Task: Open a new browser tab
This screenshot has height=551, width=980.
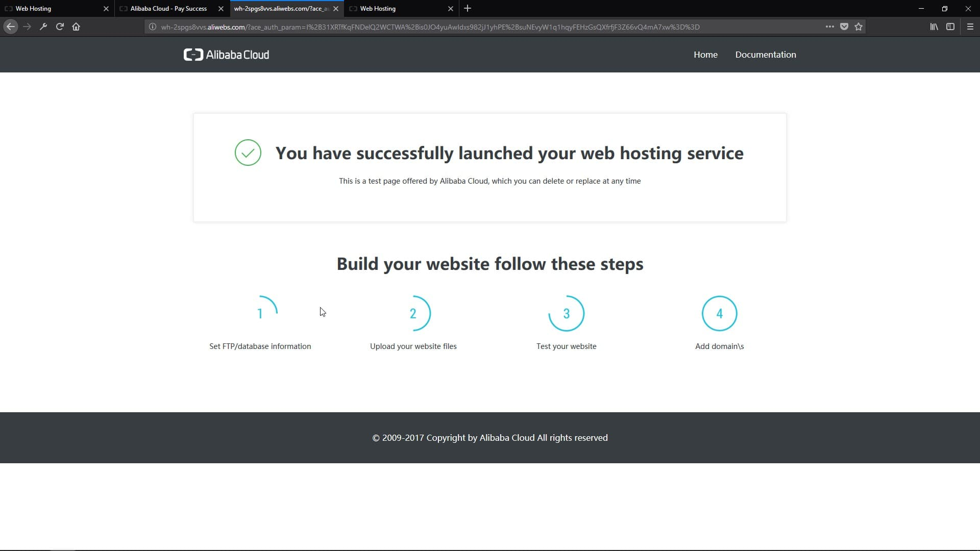Action: (x=468, y=9)
